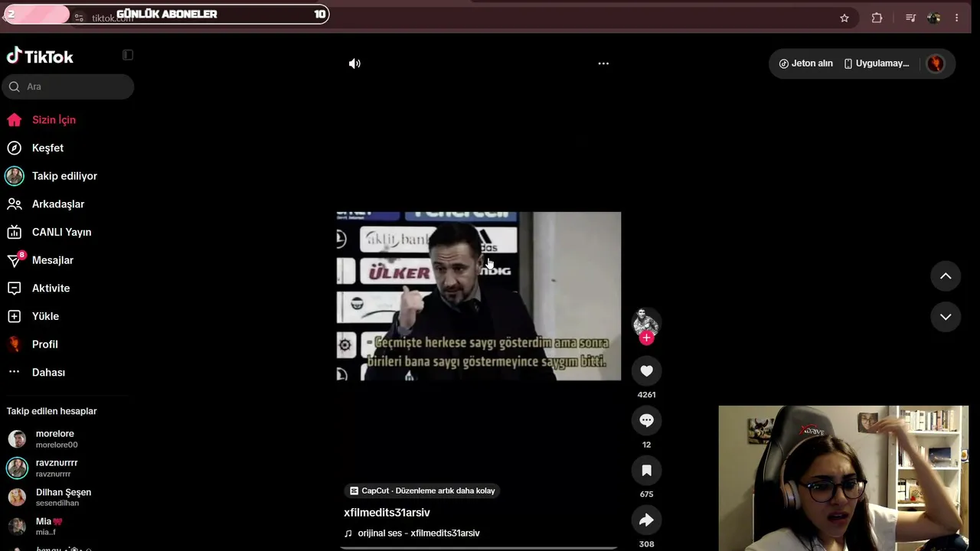The width and height of the screenshot is (980, 551).
Task: Open the browser Extensions menu
Action: (877, 18)
